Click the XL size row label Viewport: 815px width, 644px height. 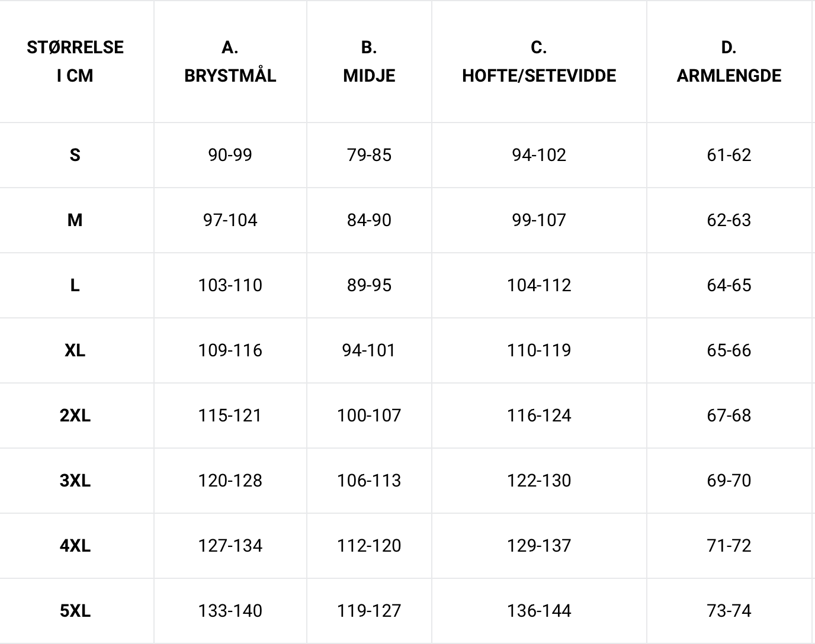[75, 350]
